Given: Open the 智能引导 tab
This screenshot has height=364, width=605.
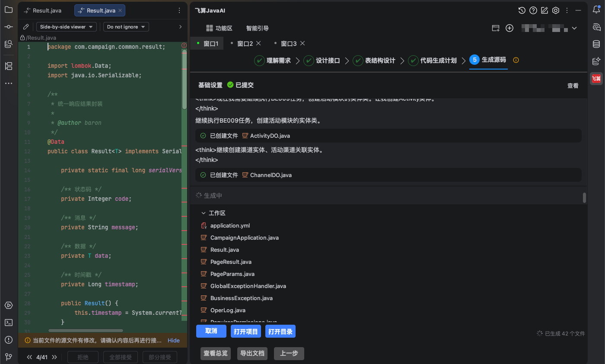Looking at the screenshot, I should [258, 28].
